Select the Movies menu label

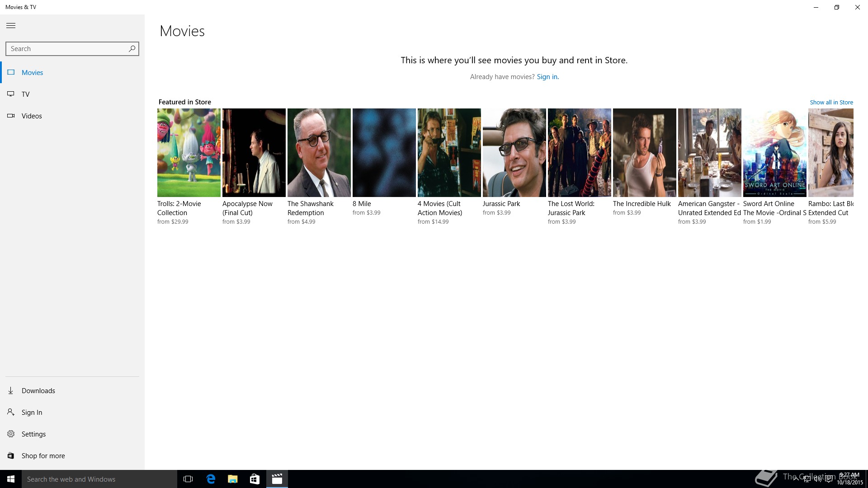pos(32,72)
